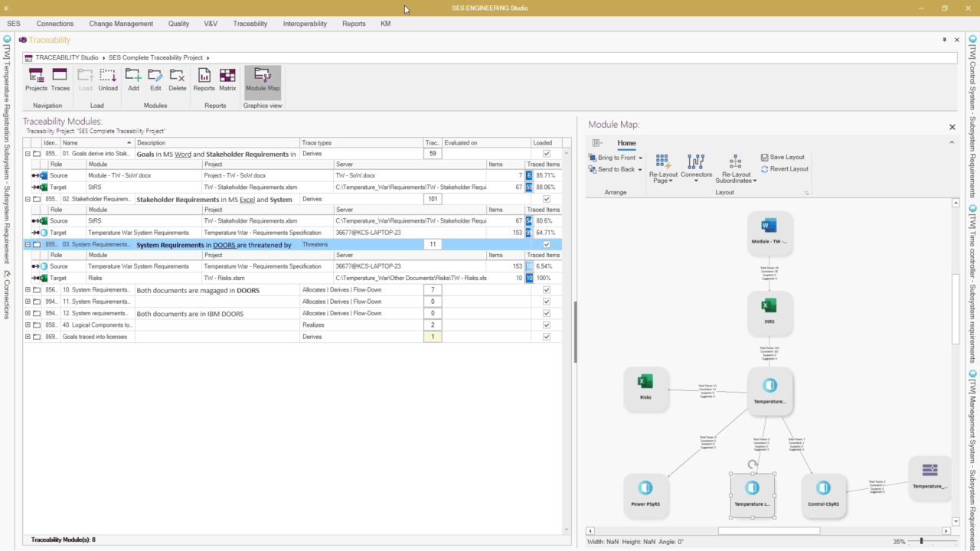
Task: Collapse the Goals derive into Stakeholder row
Action: [27, 153]
